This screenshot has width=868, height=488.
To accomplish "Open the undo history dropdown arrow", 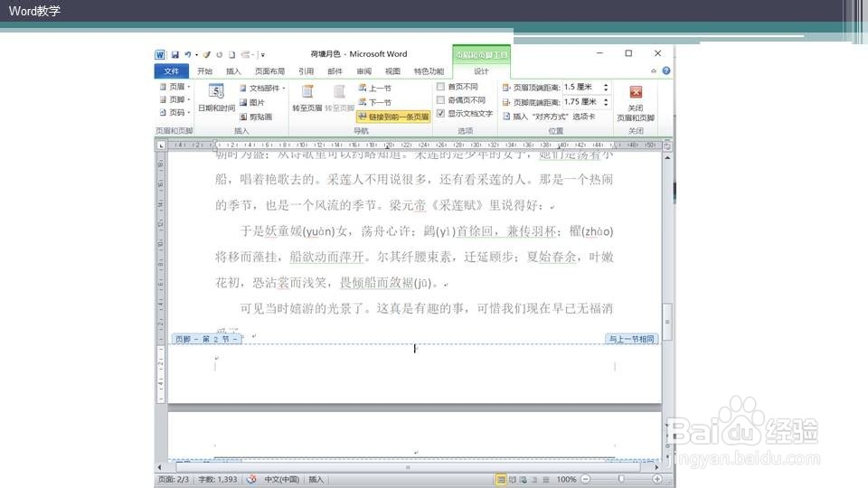I will (x=196, y=55).
